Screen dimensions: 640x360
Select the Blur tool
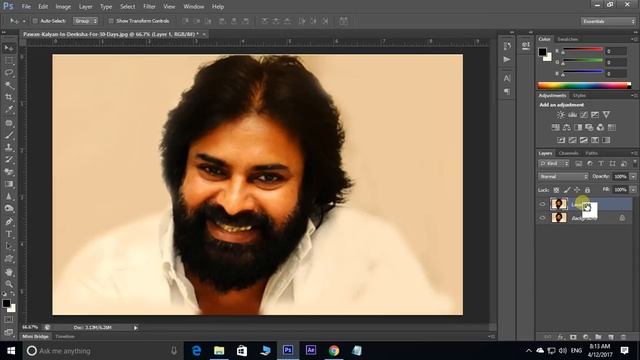(x=9, y=196)
